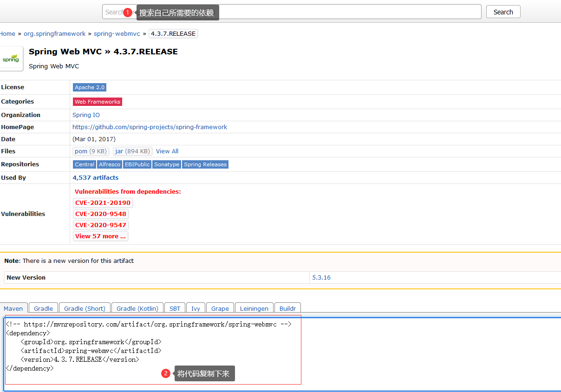This screenshot has width=561, height=392.
Task: Click the New Version label cell
Action: click(x=157, y=278)
